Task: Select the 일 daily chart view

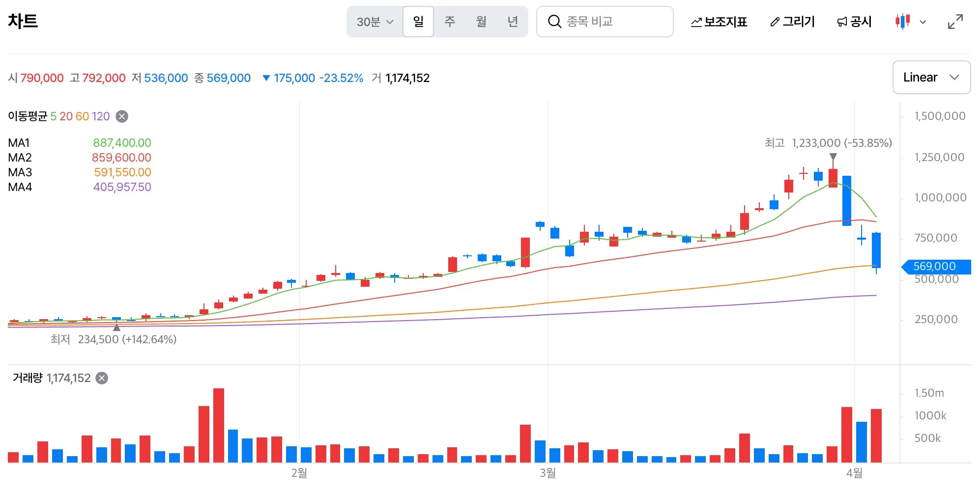Action: [418, 22]
